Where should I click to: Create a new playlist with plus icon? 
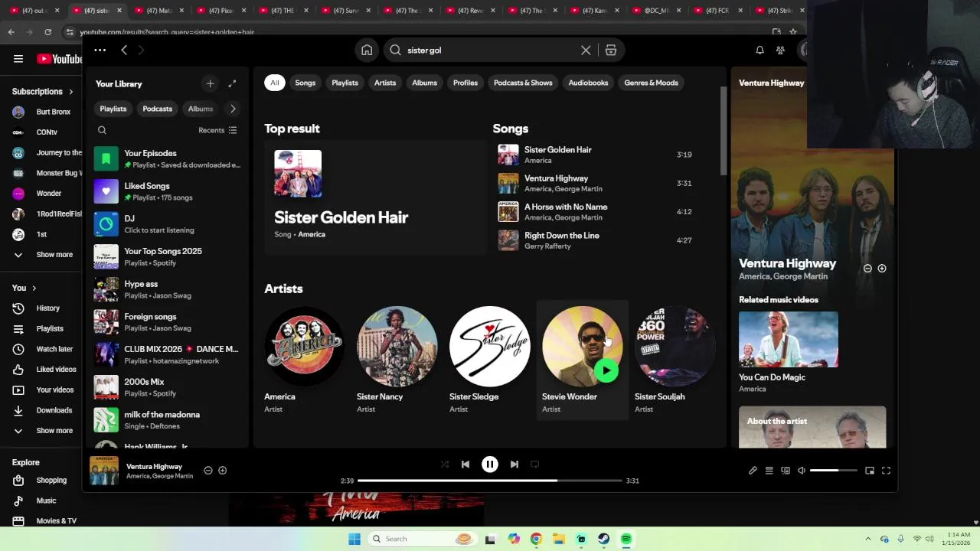210,83
